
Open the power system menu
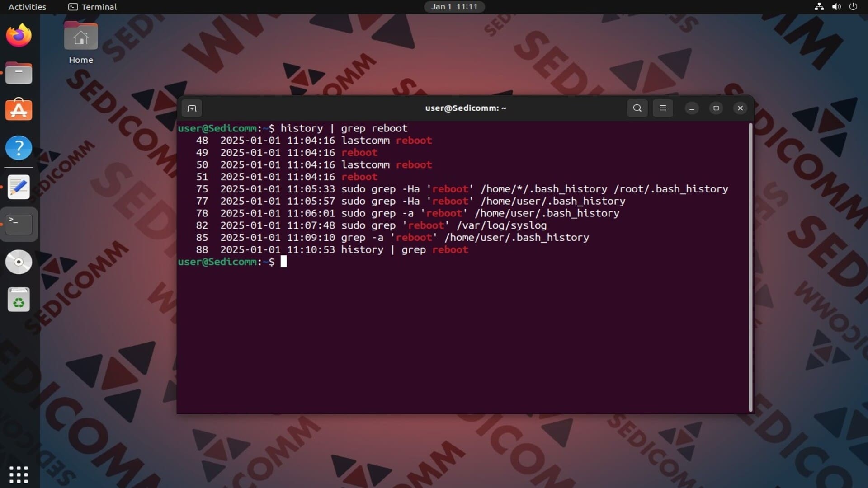pos(853,7)
